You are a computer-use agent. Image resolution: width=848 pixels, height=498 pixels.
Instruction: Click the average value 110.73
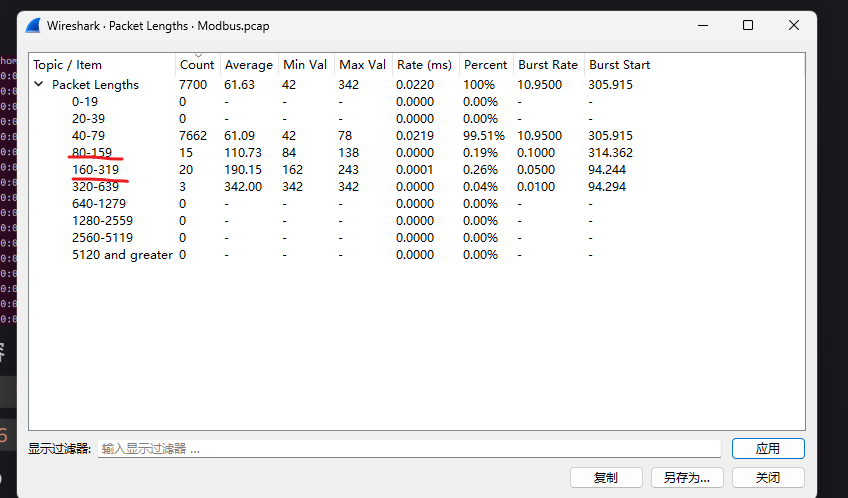243,153
